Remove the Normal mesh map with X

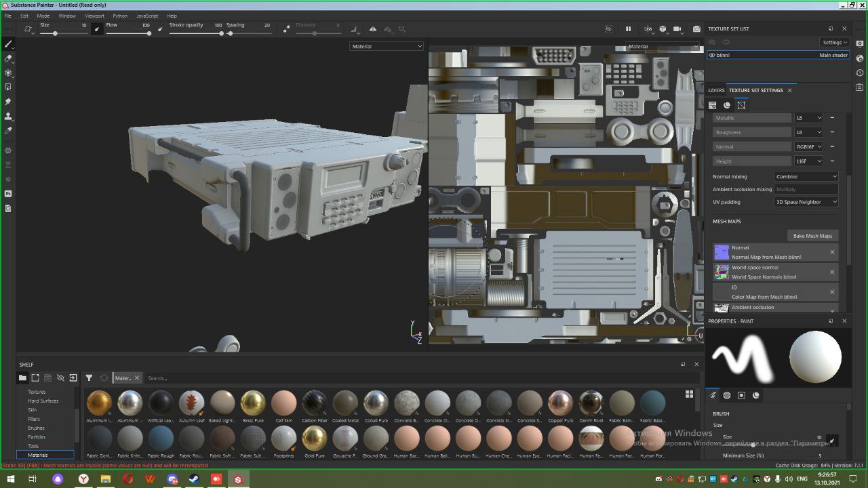(x=832, y=252)
